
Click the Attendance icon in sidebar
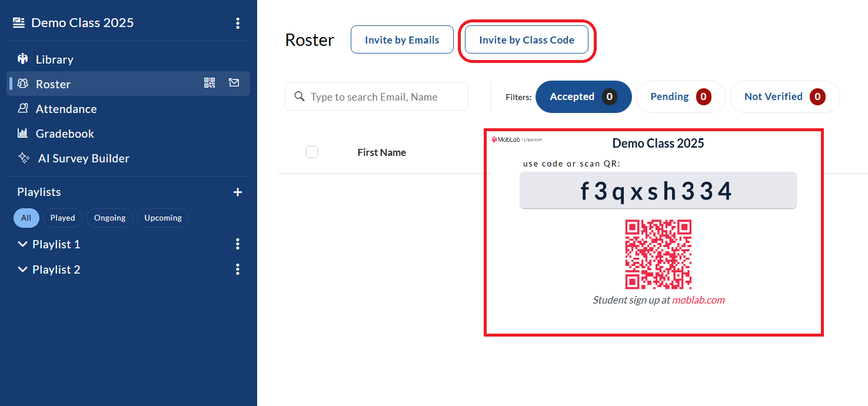coord(23,108)
